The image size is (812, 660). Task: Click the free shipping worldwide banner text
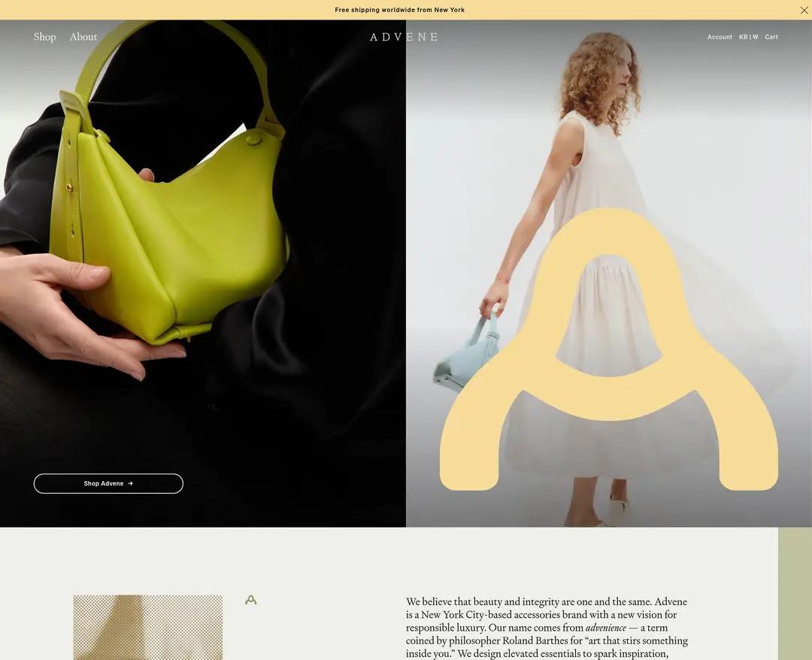[400, 10]
